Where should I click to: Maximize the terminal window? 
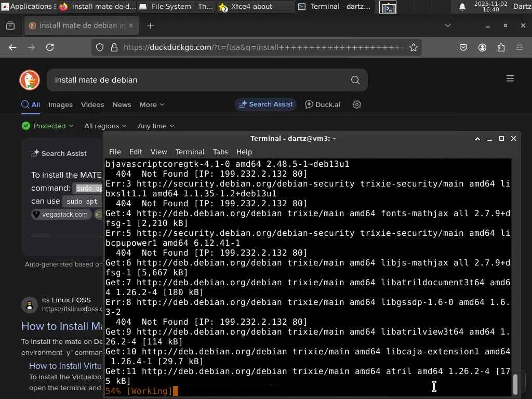point(501,138)
